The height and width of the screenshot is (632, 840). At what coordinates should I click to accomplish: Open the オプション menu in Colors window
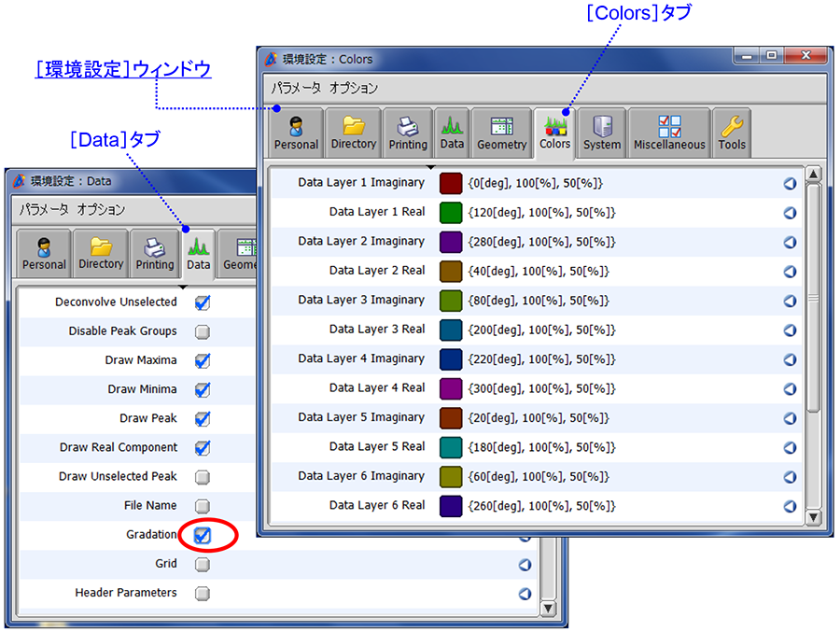[354, 88]
